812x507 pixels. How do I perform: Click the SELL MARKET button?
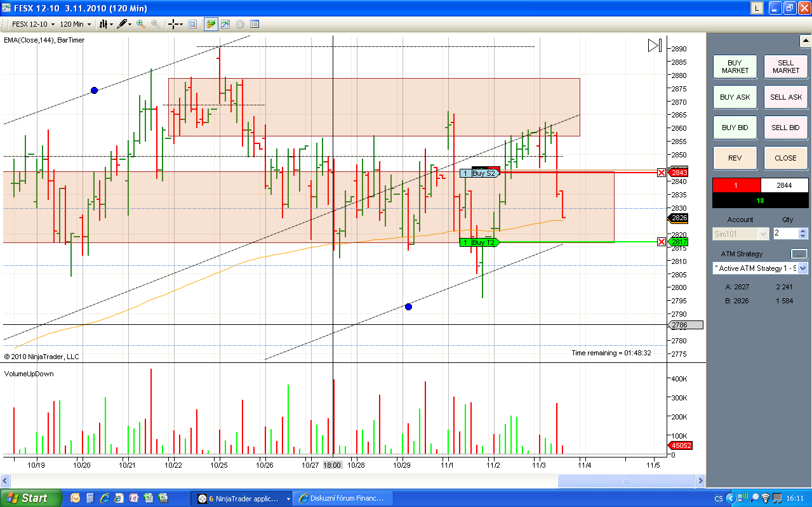tap(785, 67)
